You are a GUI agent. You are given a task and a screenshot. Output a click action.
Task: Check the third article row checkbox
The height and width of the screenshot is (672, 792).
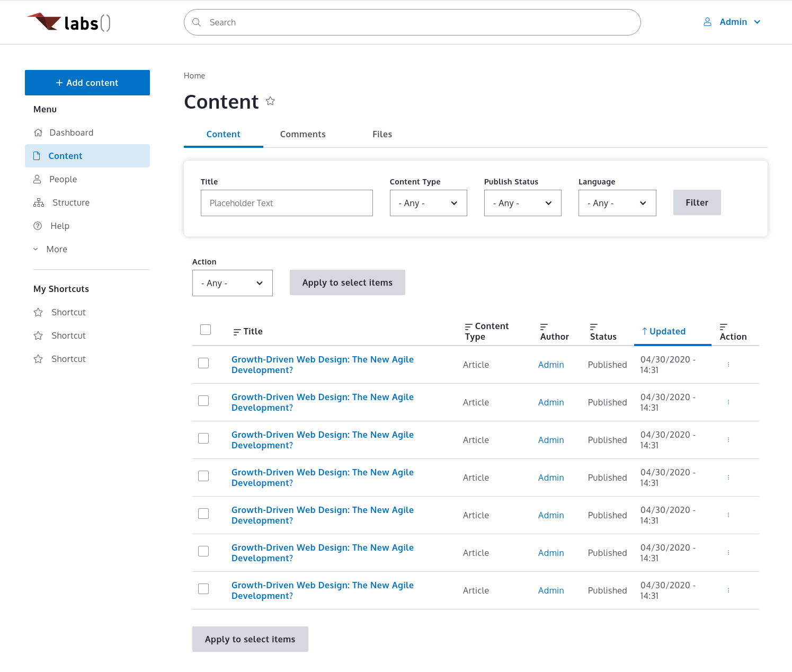(203, 438)
